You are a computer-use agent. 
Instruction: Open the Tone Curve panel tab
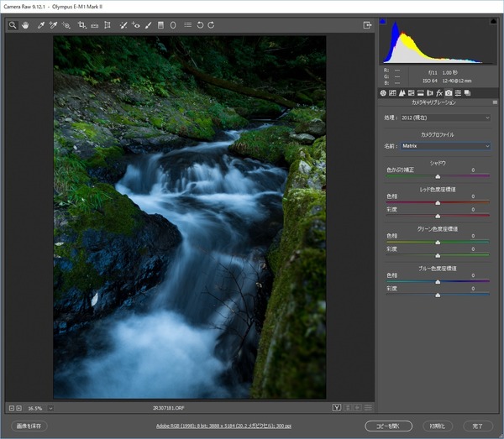pyautogui.click(x=392, y=93)
